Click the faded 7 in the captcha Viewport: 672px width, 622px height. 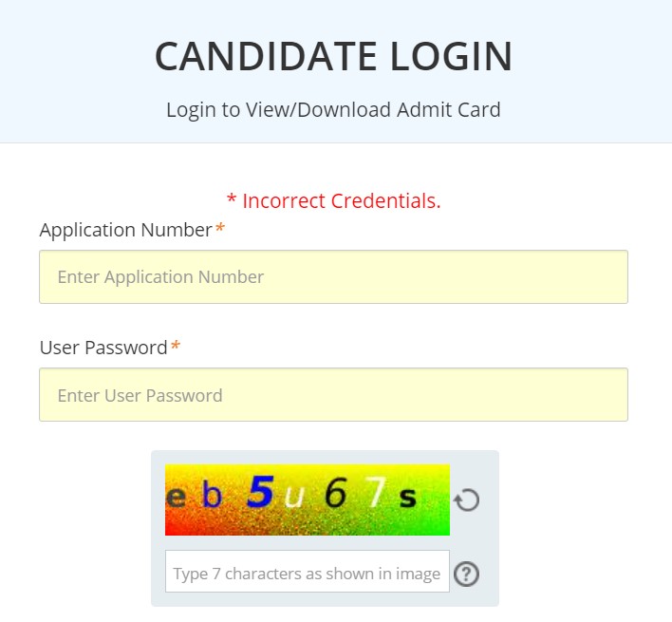tap(375, 492)
